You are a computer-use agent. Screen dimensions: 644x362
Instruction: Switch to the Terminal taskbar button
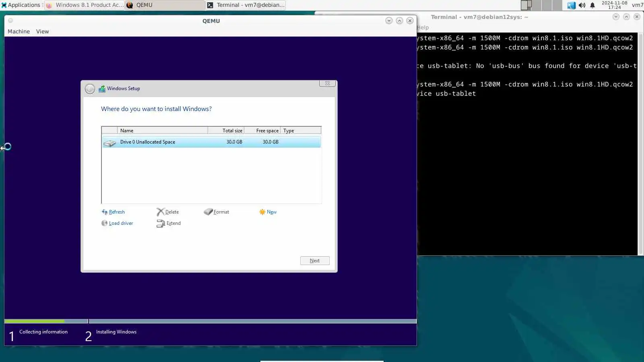coord(246,5)
